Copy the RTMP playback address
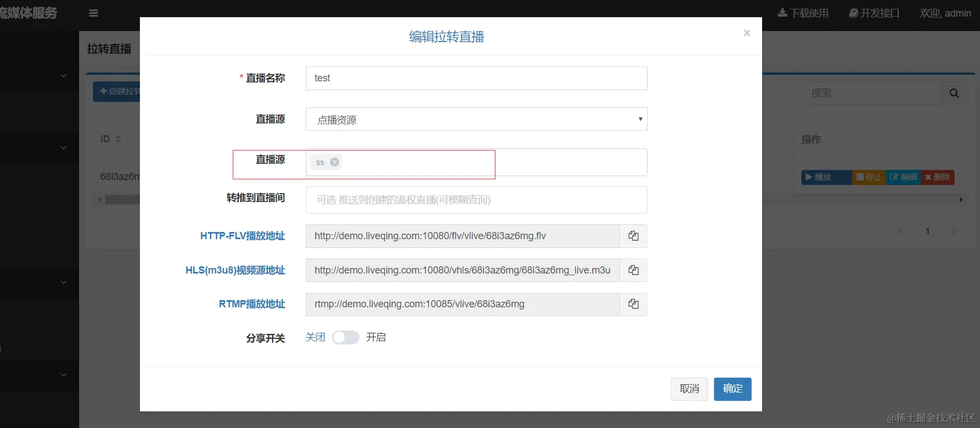This screenshot has width=980, height=428. point(633,304)
